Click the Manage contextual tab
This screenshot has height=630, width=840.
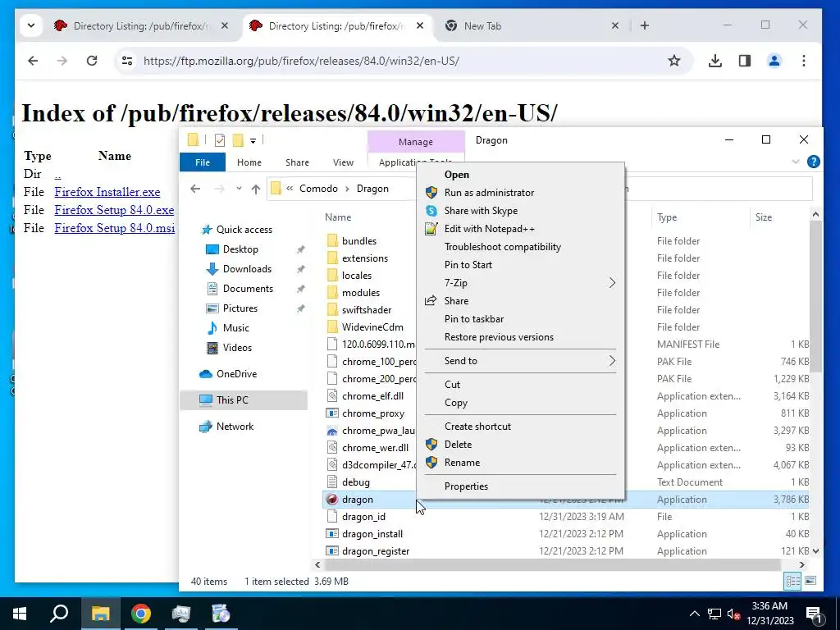click(416, 142)
